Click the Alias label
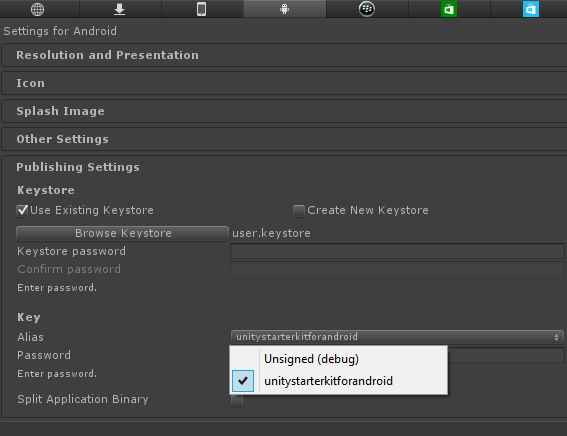 pos(30,337)
